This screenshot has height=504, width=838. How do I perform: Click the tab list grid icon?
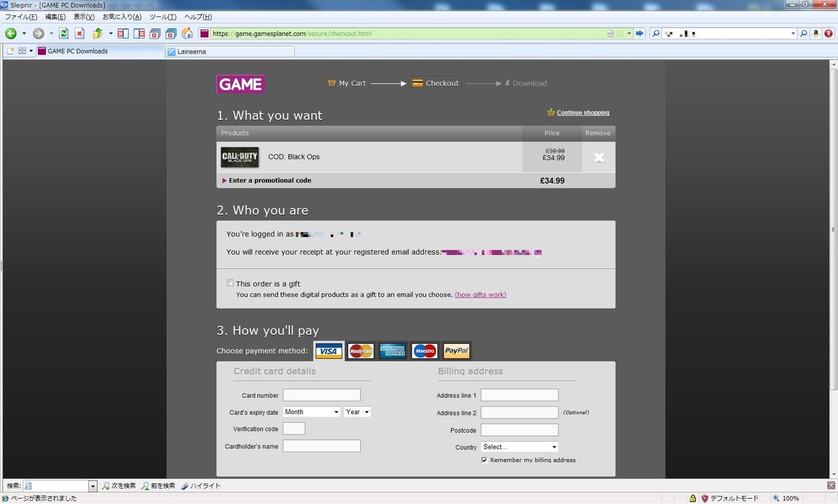(22, 51)
